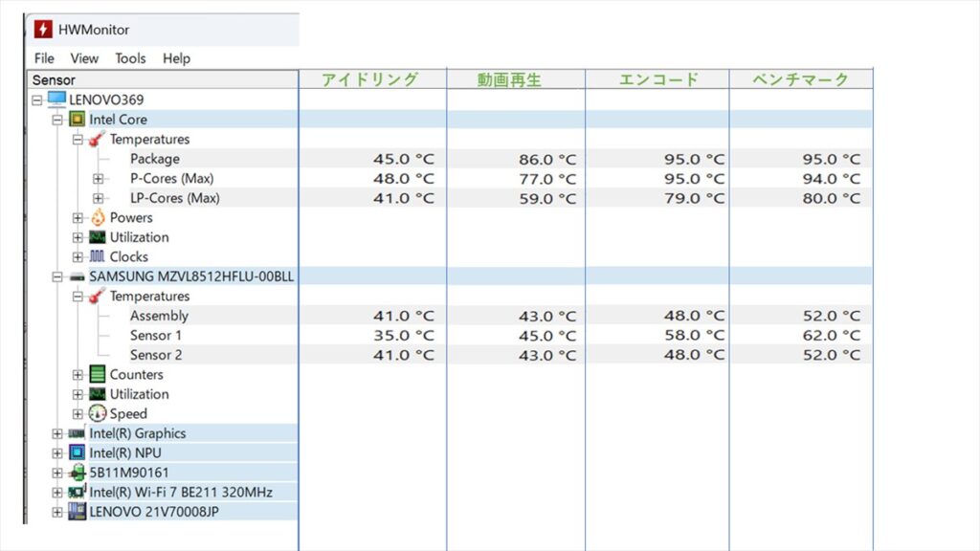Click the thermometer icon for Intel Core Temperatures

point(97,139)
